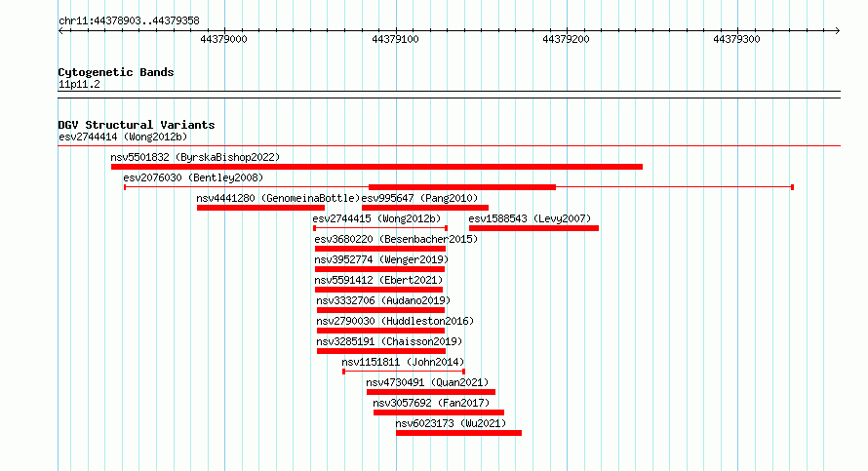Select the 11p11.2 band label
This screenshot has width=868, height=471.
pyautogui.click(x=79, y=84)
